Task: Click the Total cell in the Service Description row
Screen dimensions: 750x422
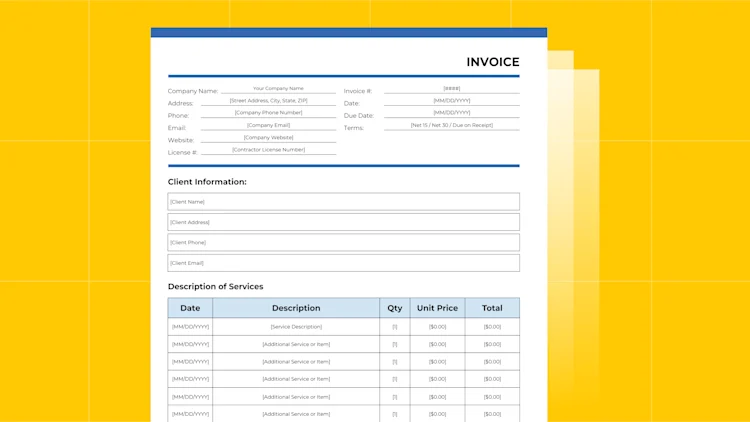Action: pyautogui.click(x=492, y=327)
